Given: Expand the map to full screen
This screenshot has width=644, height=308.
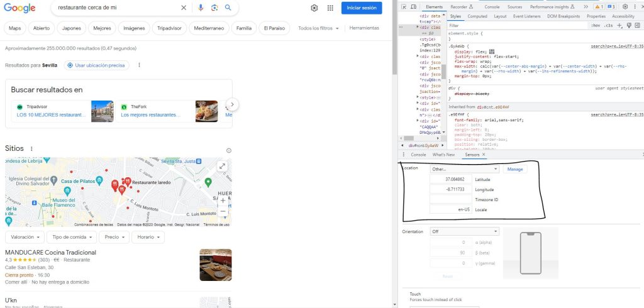Looking at the screenshot, I should coord(222,166).
